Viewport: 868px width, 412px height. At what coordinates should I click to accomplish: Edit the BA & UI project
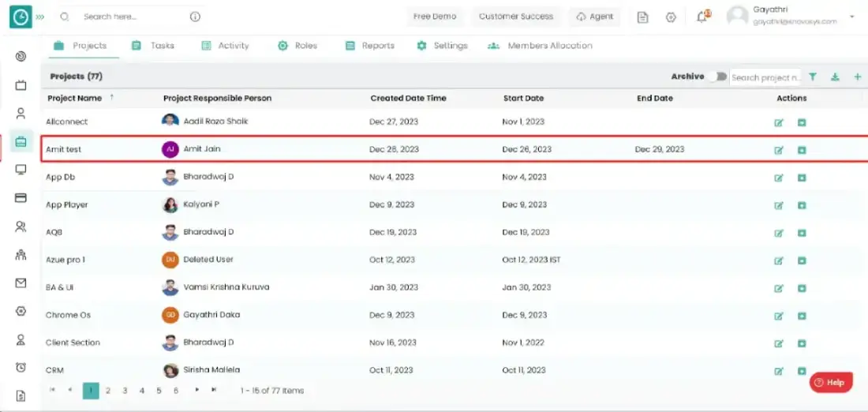[x=779, y=288]
